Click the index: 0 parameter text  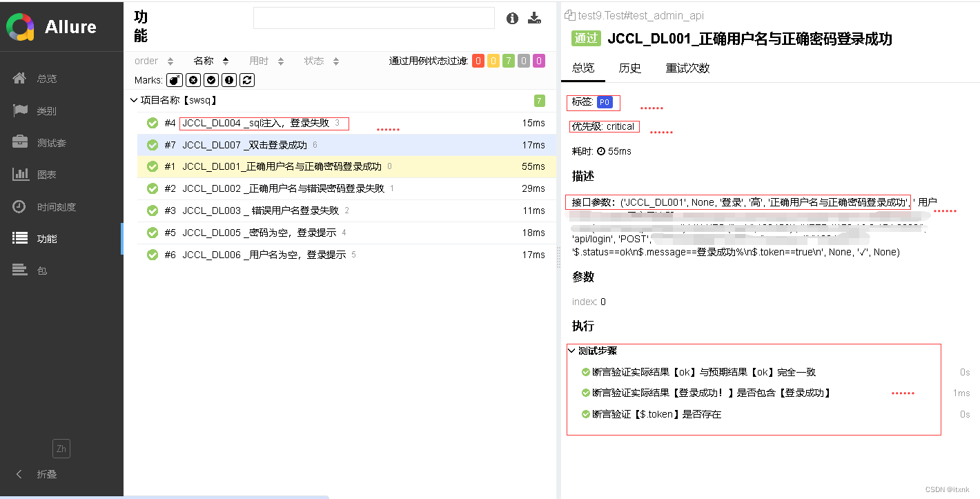tap(589, 302)
